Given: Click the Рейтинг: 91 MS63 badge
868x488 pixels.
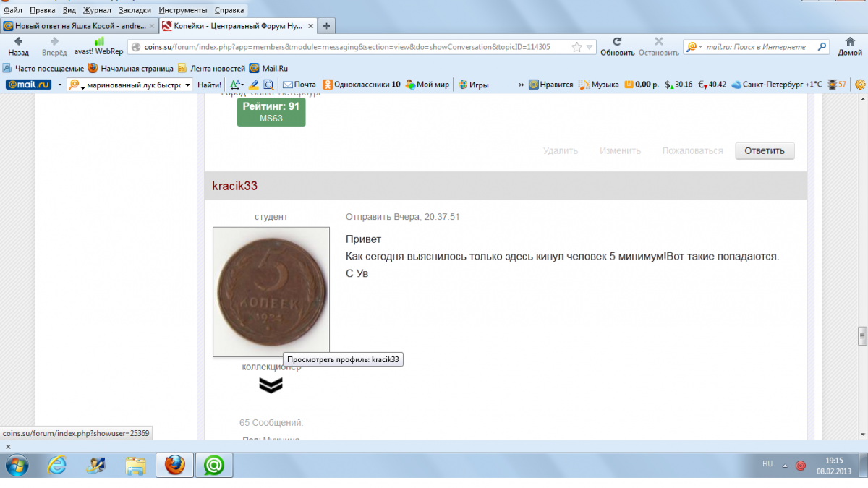Looking at the screenshot, I should (x=271, y=112).
